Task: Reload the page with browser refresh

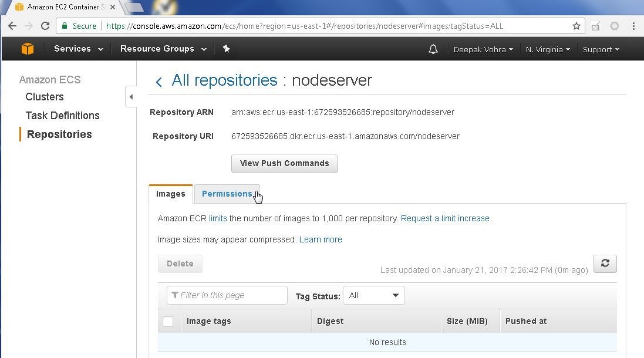Action: [45, 26]
